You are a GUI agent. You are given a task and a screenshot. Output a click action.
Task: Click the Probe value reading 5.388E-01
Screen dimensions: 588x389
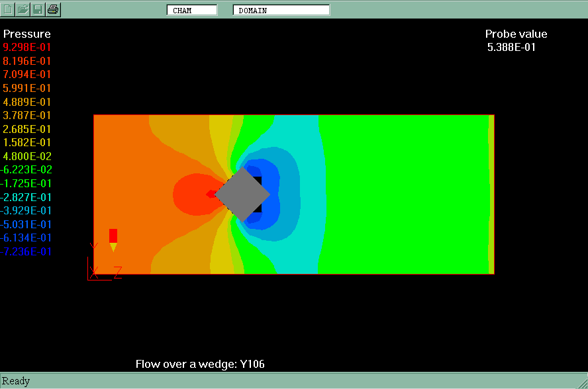(511, 48)
